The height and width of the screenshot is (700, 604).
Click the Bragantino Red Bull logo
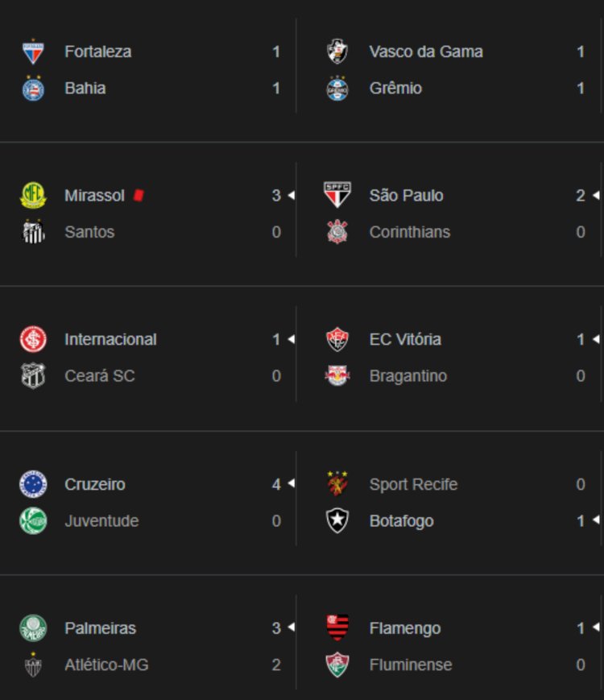click(x=337, y=376)
